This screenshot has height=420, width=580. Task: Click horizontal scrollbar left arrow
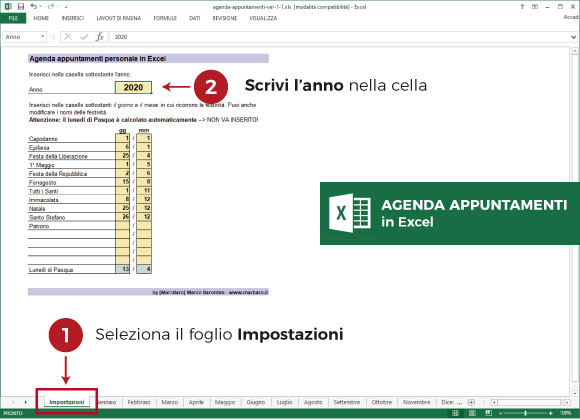click(x=494, y=402)
